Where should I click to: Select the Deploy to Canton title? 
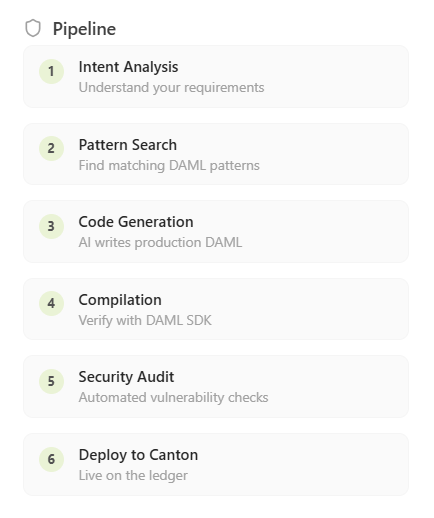coord(138,455)
